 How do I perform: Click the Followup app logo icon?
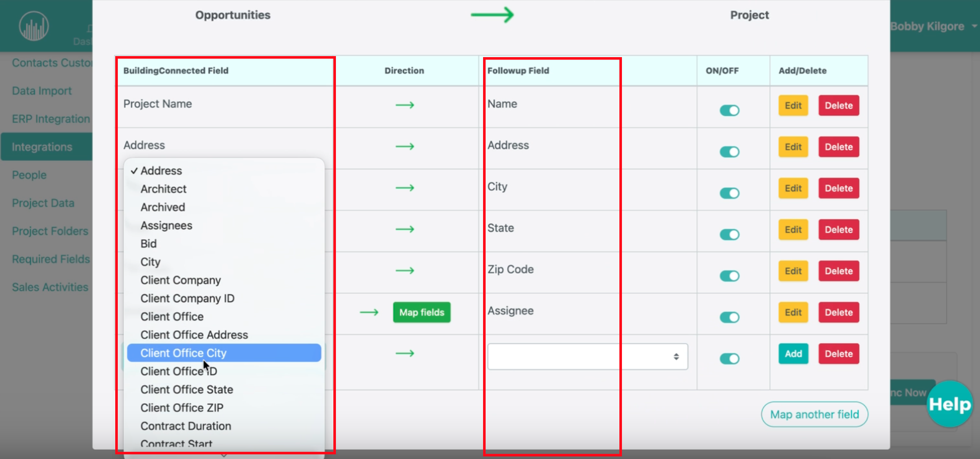point(34,26)
